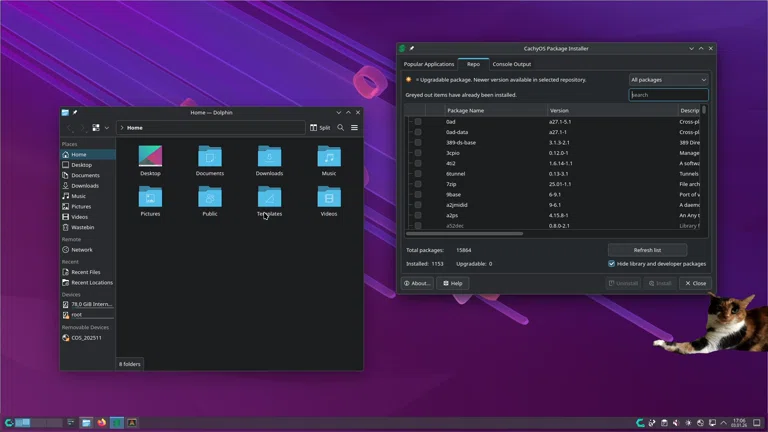Image resolution: width=768 pixels, height=432 pixels.
Task: Go forward in Dolphin's navigation toolbar
Action: click(82, 128)
